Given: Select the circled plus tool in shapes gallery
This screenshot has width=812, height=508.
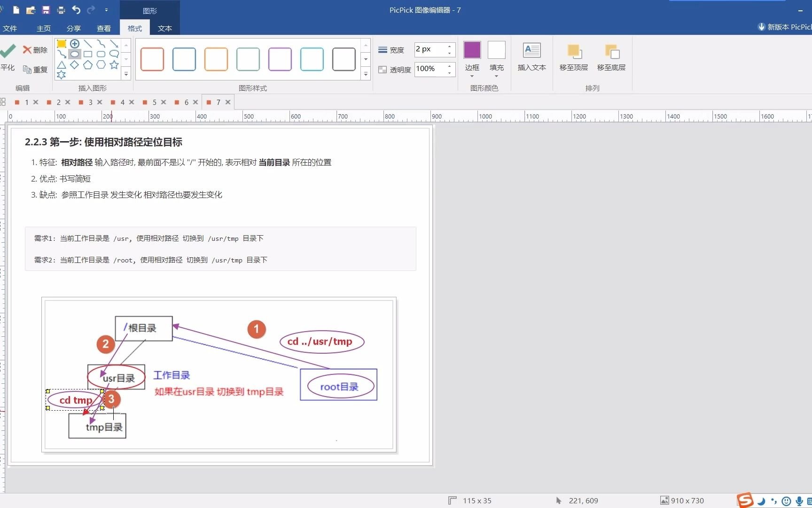Looking at the screenshot, I should click(74, 44).
